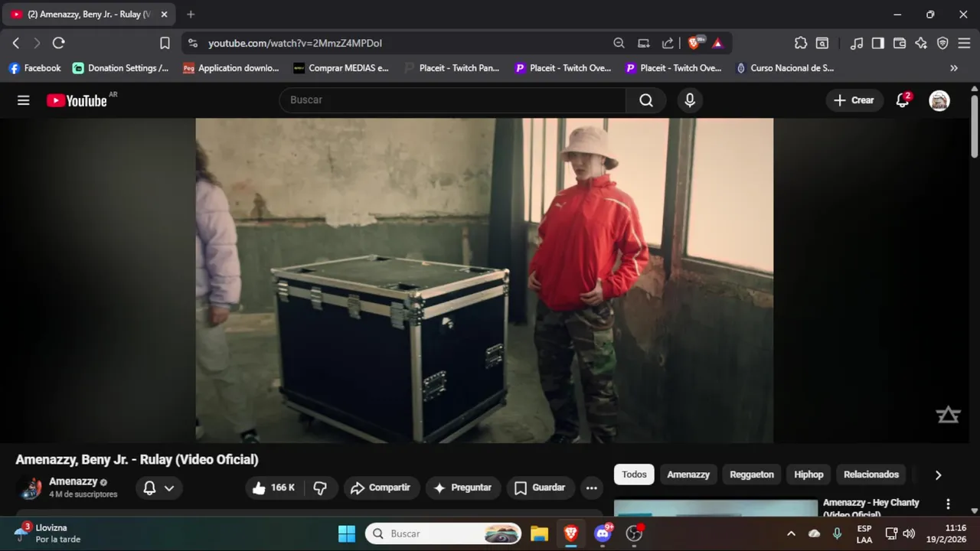Screen dimensions: 980x551
Task: Show more bookmarks overflow chevron
Action: click(954, 68)
